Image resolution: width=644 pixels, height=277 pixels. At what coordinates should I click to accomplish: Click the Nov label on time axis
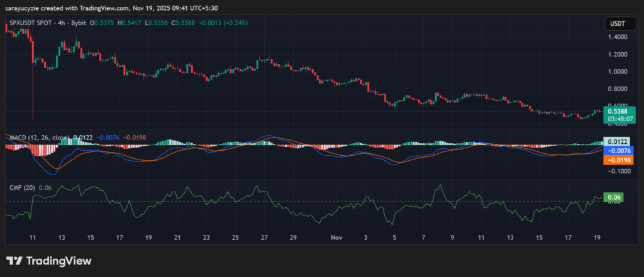[x=337, y=238]
